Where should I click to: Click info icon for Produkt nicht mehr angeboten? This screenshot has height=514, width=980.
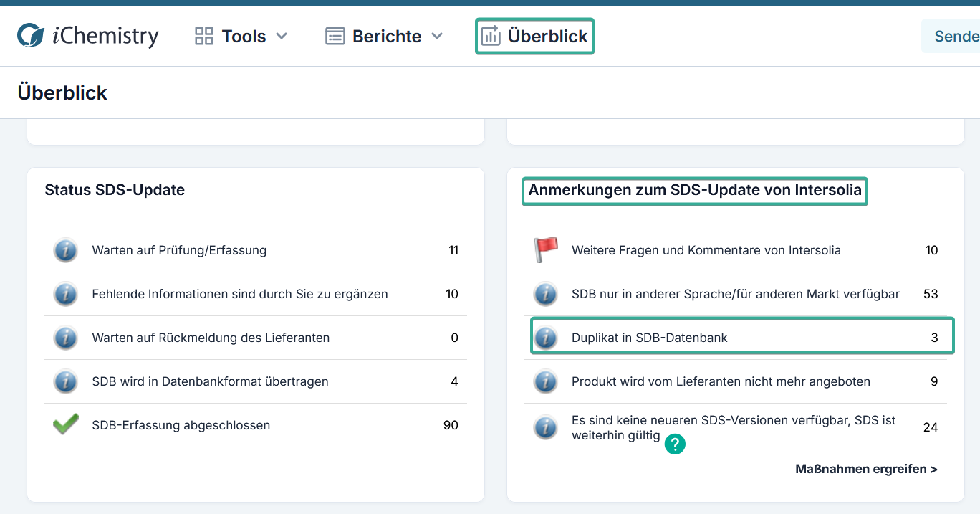(546, 381)
